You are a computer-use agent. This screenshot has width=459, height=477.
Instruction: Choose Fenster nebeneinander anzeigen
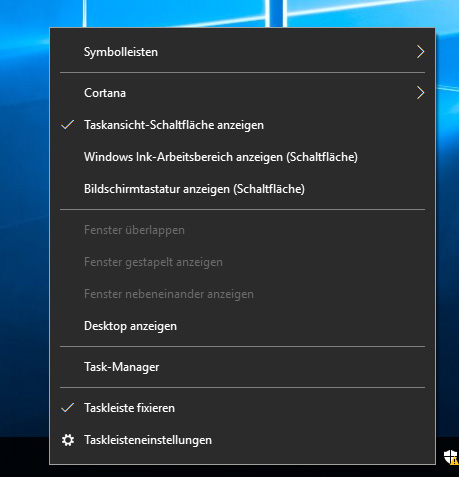tap(242, 294)
